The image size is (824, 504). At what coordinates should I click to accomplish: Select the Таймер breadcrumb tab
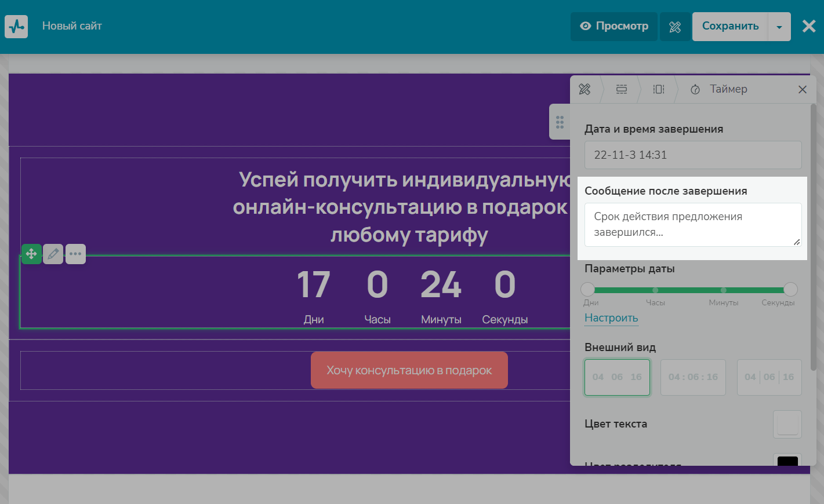click(x=719, y=89)
